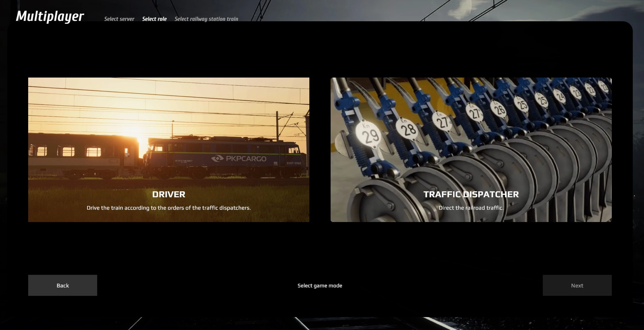Click the Select role breadcrumb tab
Image resolution: width=644 pixels, height=330 pixels.
[x=154, y=19]
